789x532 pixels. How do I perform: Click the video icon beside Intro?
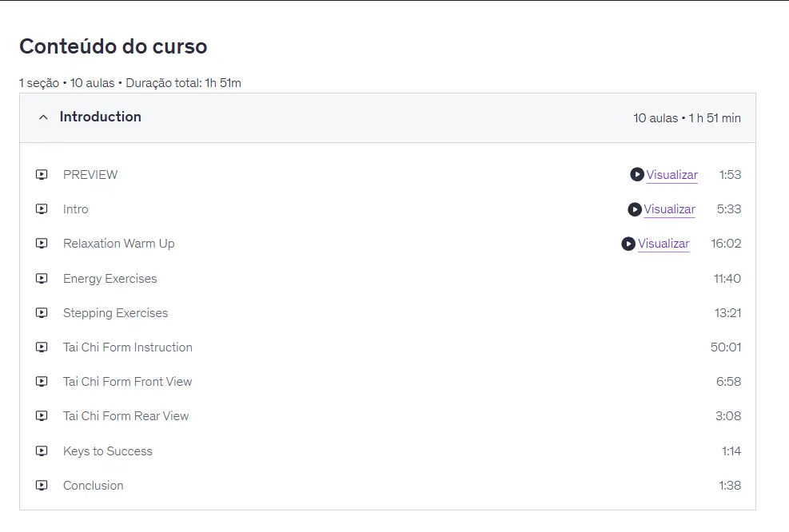[42, 209]
